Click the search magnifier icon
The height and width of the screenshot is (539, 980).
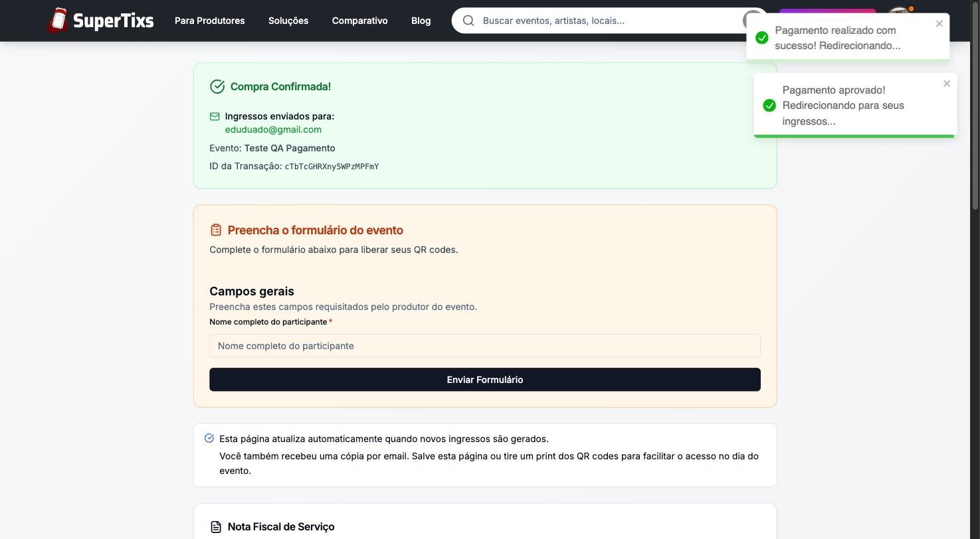click(x=468, y=21)
